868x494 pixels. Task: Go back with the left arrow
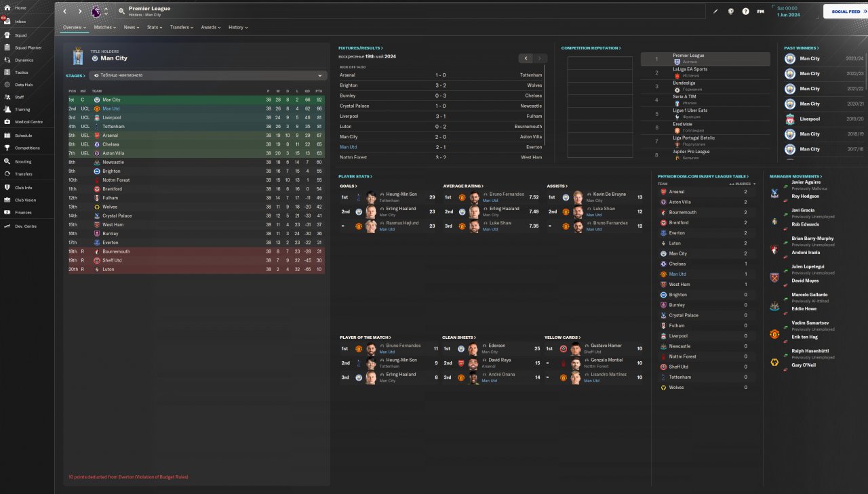[x=64, y=12]
